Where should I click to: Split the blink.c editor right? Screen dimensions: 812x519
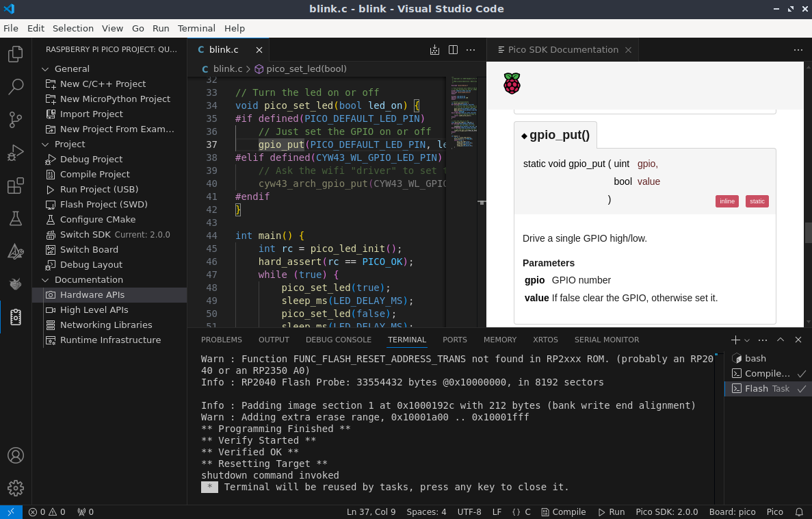(453, 50)
